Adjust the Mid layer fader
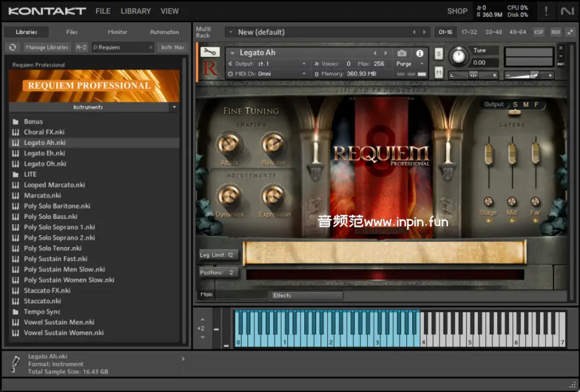The height and width of the screenshot is (392, 580). coord(512,154)
